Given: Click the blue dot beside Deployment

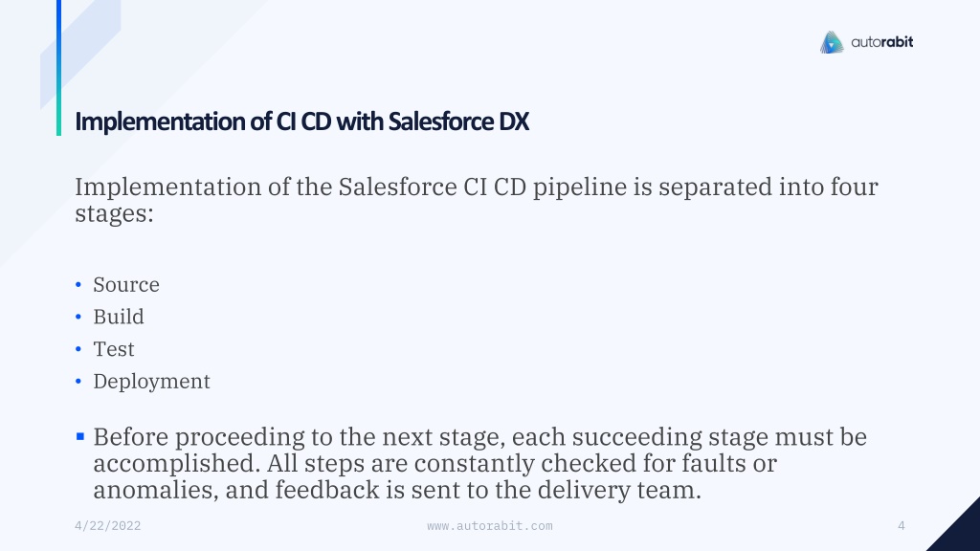Looking at the screenshot, I should [78, 381].
